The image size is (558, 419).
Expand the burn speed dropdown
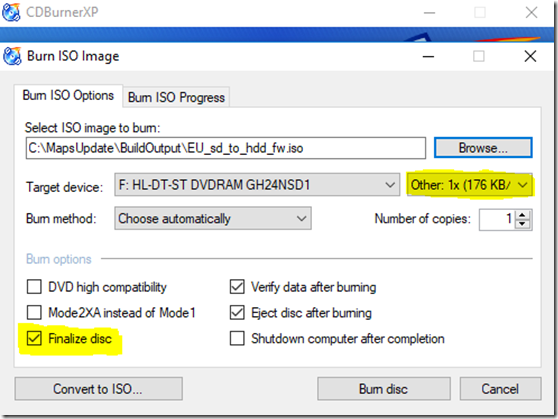[x=470, y=185]
